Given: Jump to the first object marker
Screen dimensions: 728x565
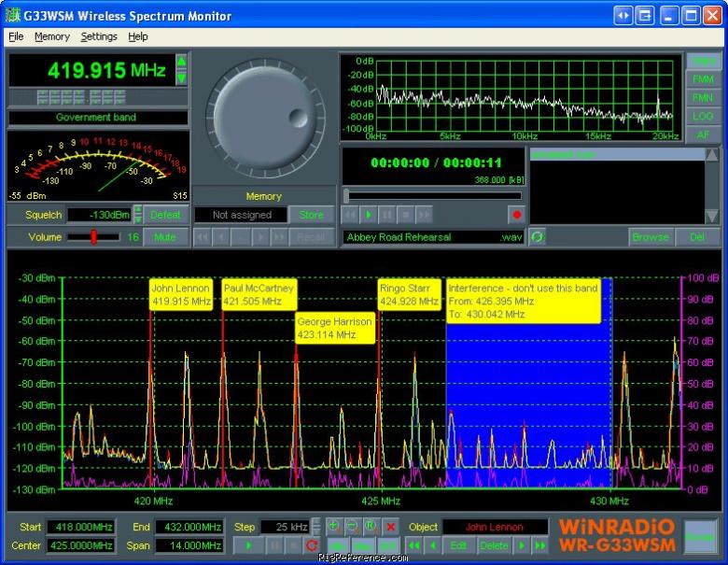Looking at the screenshot, I should tap(414, 545).
